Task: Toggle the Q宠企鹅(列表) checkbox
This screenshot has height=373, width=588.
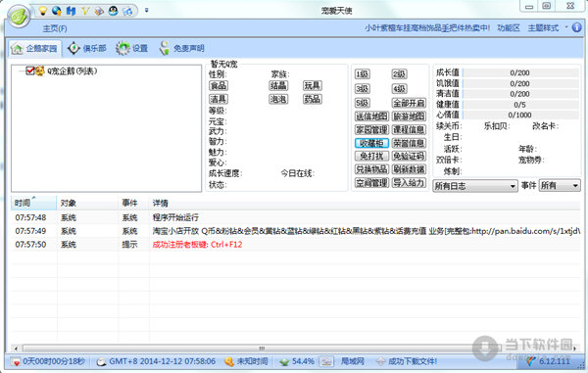Action: 30,70
